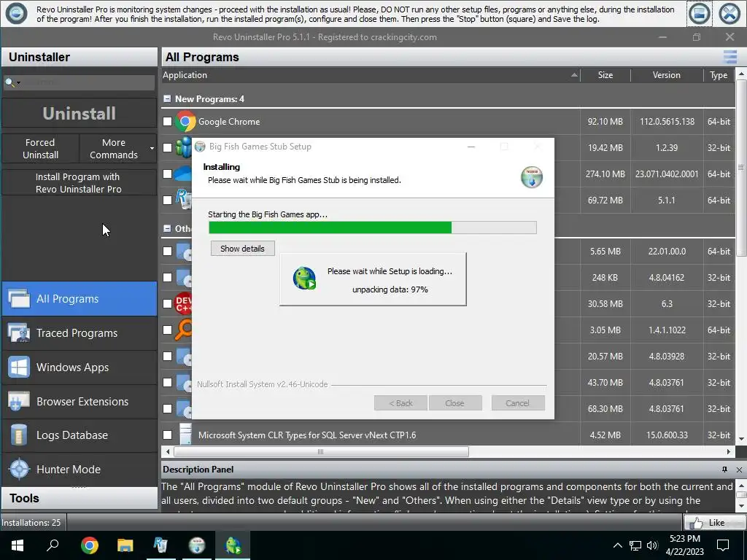
Task: Show hidden system tray icons
Action: [617, 545]
